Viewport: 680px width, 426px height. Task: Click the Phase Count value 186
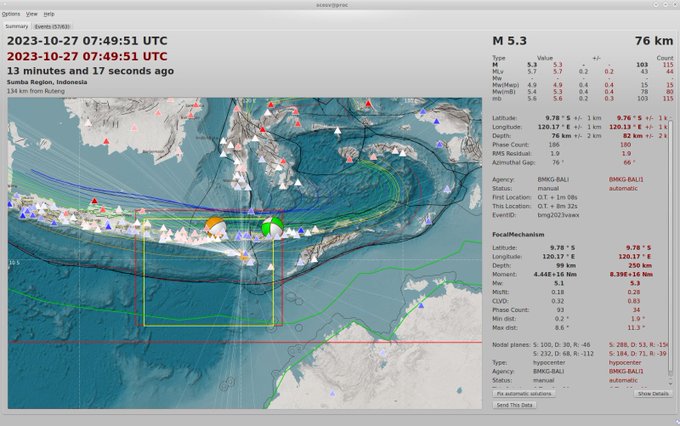(x=554, y=145)
